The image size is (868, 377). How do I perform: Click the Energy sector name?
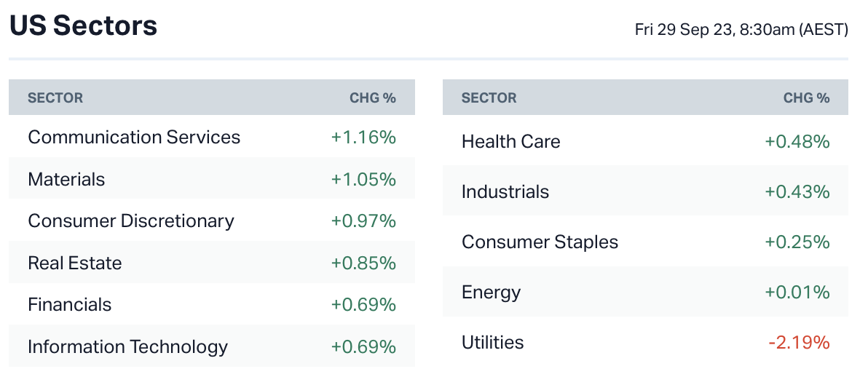tap(492, 293)
